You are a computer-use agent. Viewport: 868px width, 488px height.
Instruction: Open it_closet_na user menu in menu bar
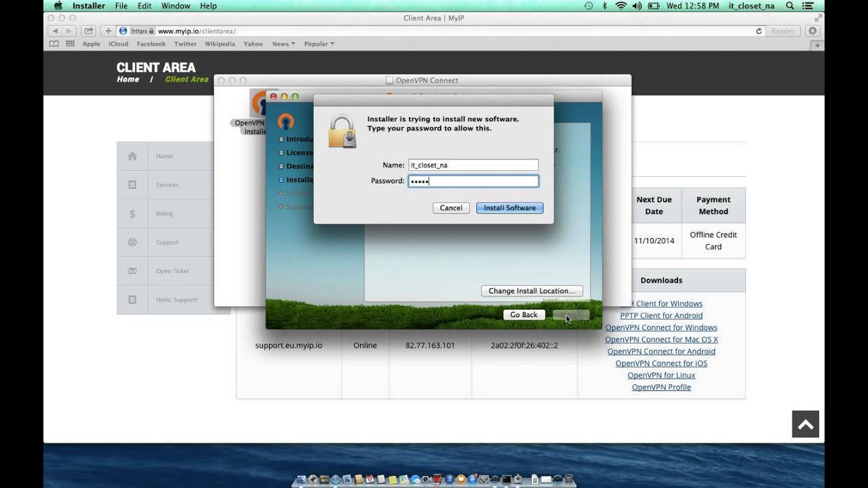[751, 5]
